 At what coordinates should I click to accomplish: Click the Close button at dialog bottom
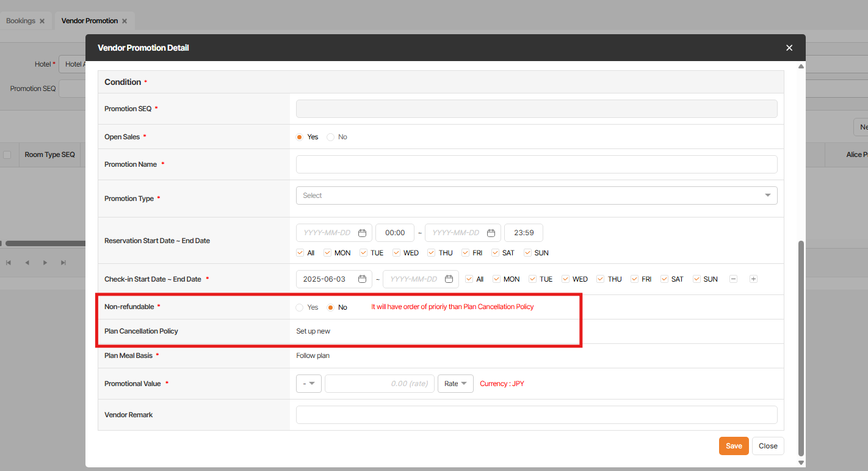point(768,446)
